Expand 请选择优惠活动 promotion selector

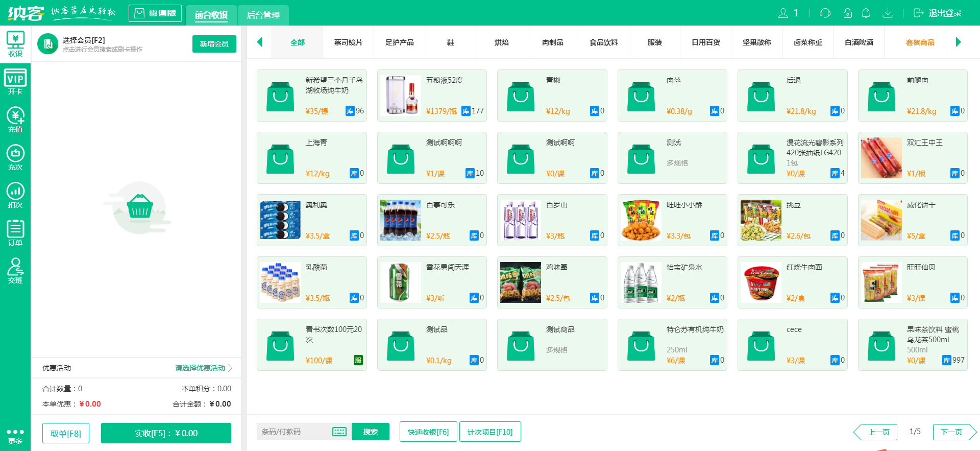(x=203, y=368)
